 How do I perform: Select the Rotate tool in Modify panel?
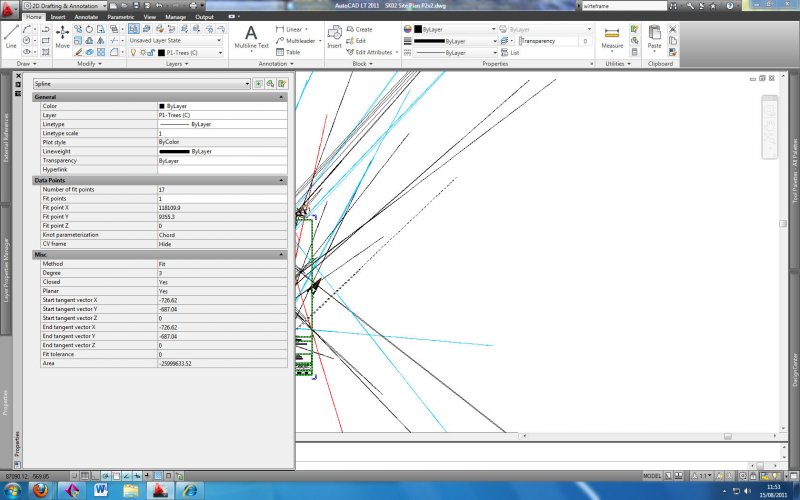pos(89,29)
